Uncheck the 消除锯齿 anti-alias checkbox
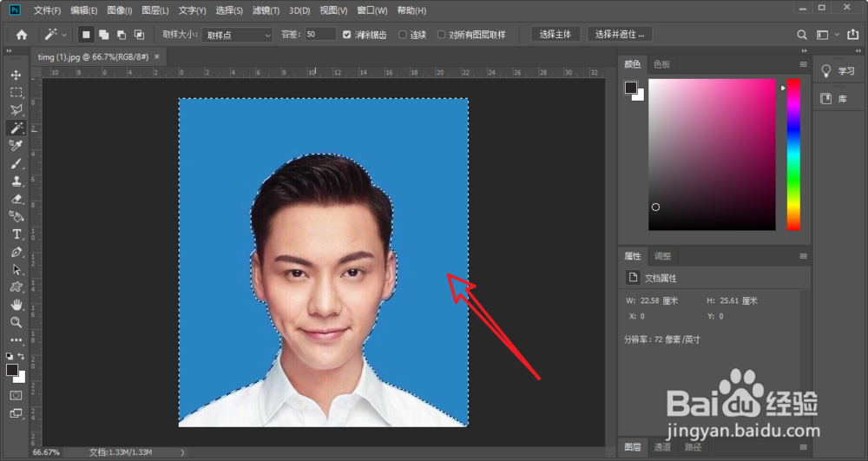The width and height of the screenshot is (868, 461). (x=346, y=35)
